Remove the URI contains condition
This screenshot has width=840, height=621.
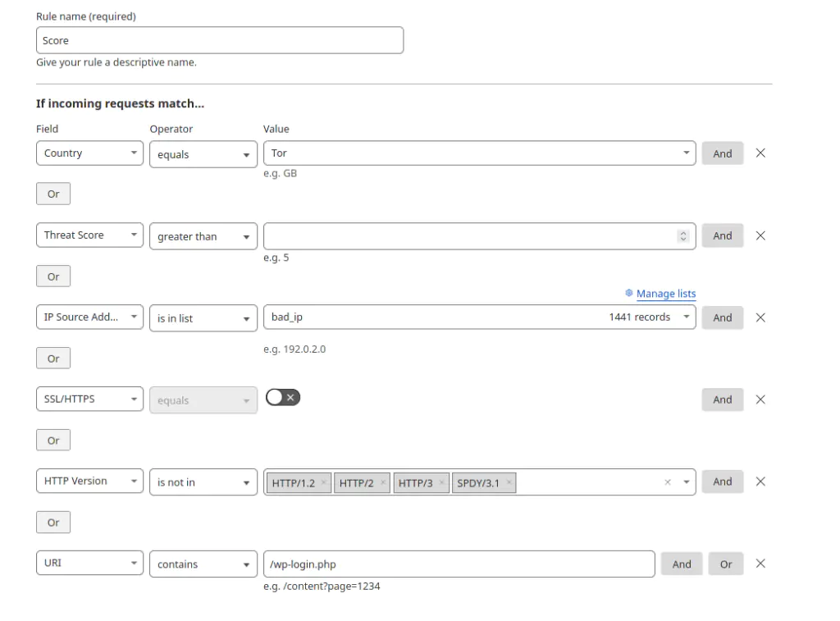[760, 564]
